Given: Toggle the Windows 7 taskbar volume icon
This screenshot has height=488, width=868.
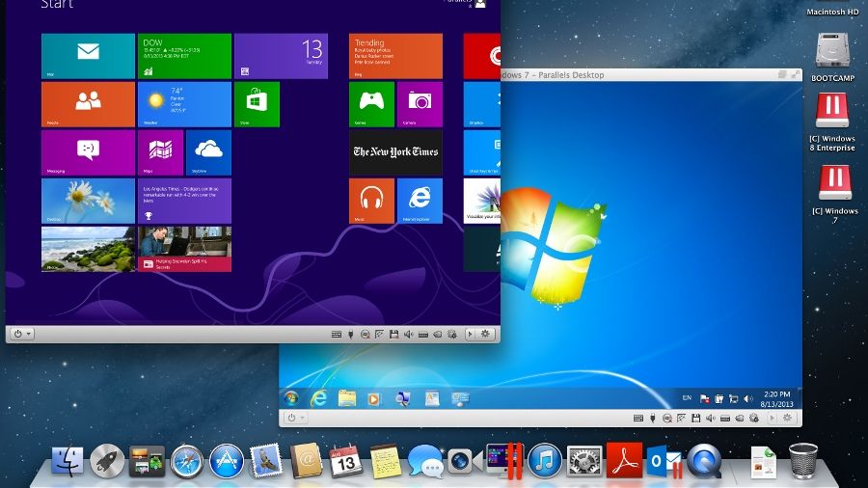Looking at the screenshot, I should point(747,398).
